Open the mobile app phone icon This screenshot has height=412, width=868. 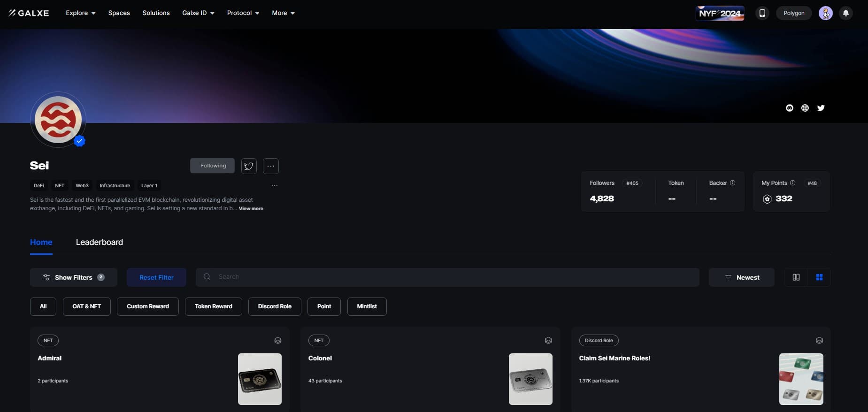(762, 13)
